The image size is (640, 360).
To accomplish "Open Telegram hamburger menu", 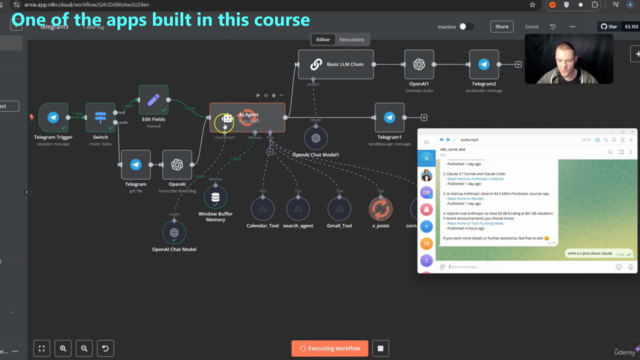I will [427, 142].
